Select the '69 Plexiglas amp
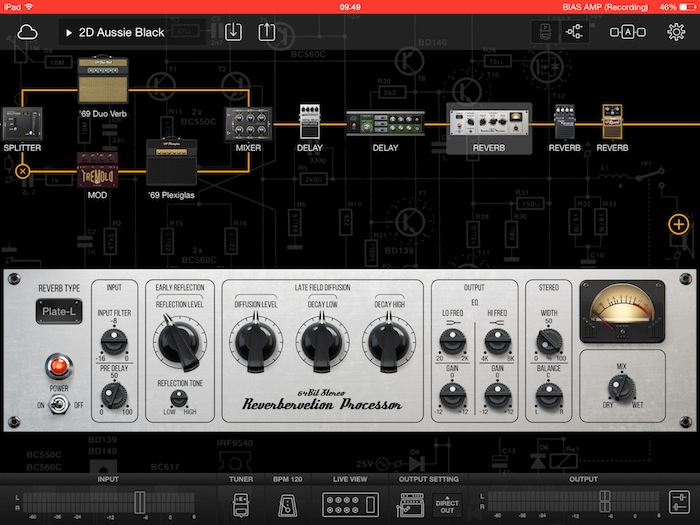Screen dimensions: 700x525 pyautogui.click(x=173, y=162)
